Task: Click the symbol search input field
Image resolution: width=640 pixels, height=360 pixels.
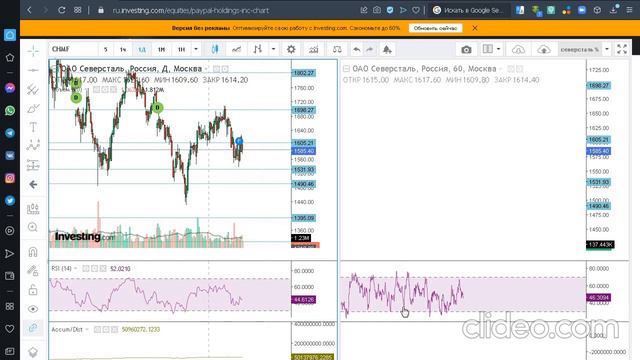Action: [73, 49]
